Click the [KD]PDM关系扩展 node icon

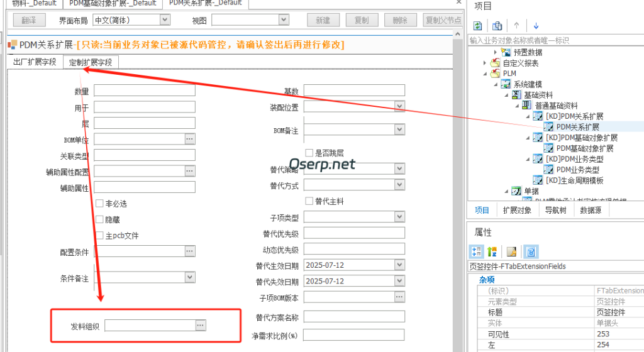pyautogui.click(x=538, y=116)
